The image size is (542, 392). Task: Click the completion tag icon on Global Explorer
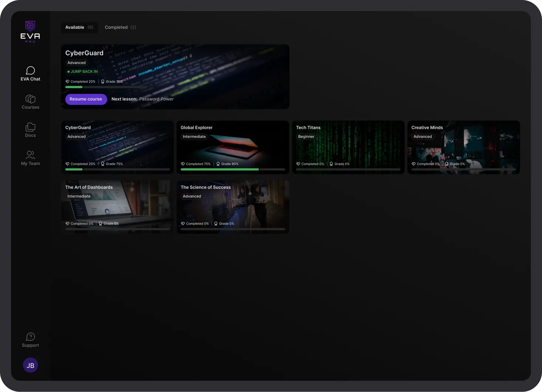pyautogui.click(x=183, y=164)
